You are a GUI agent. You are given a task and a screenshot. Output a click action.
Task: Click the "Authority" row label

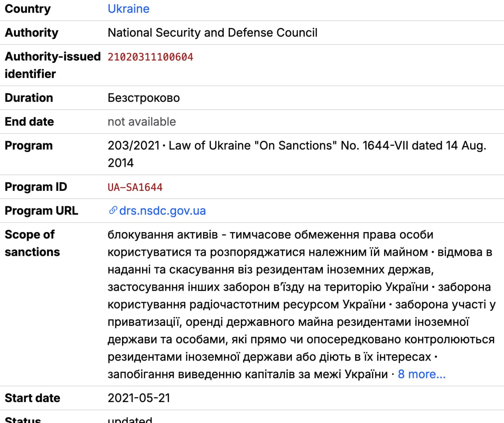31,33
